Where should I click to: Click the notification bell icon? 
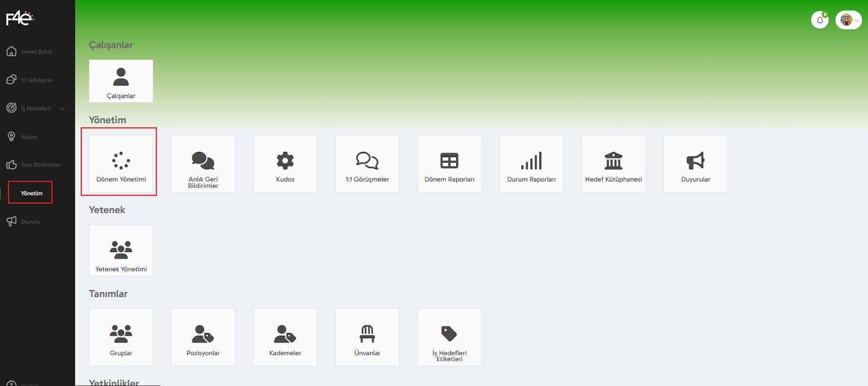tap(820, 20)
